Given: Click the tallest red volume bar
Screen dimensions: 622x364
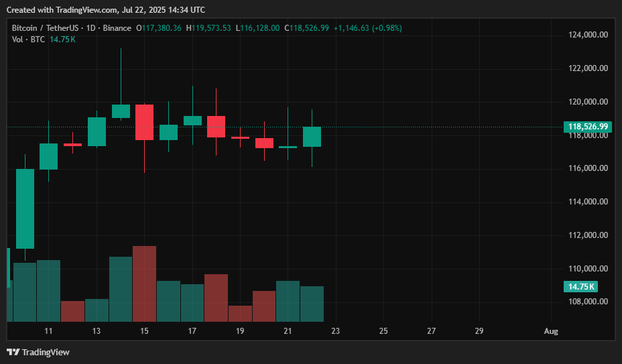Looking at the screenshot, I should coord(144,284).
